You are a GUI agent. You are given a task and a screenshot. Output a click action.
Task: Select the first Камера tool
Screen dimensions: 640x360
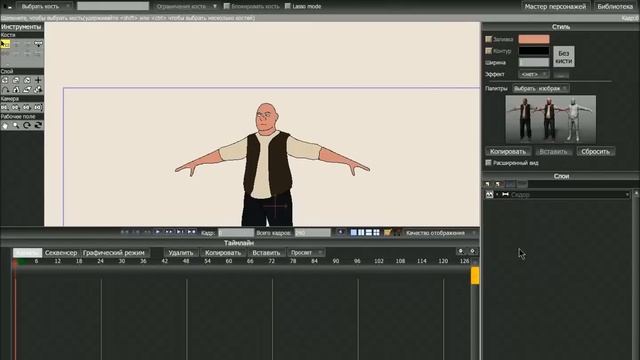[x=4, y=107]
